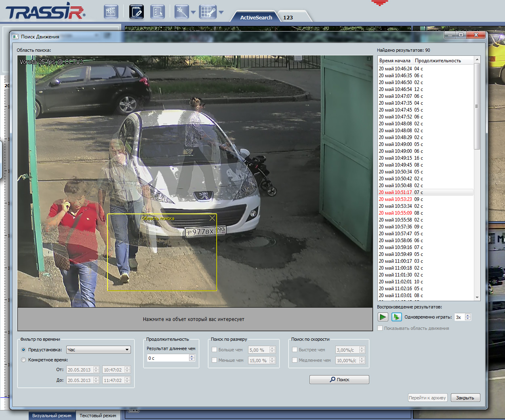Click the notepad with pencil toolbar icon
This screenshot has height=420, width=505.
point(137,12)
